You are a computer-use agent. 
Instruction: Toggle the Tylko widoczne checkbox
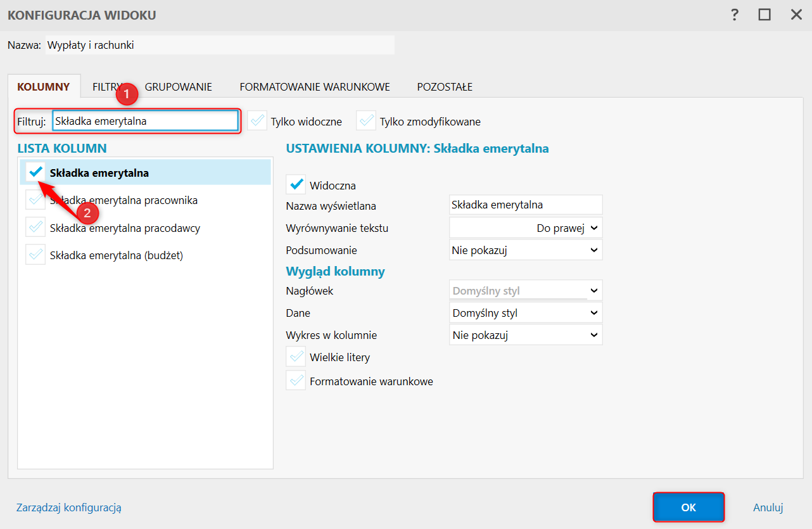click(257, 121)
